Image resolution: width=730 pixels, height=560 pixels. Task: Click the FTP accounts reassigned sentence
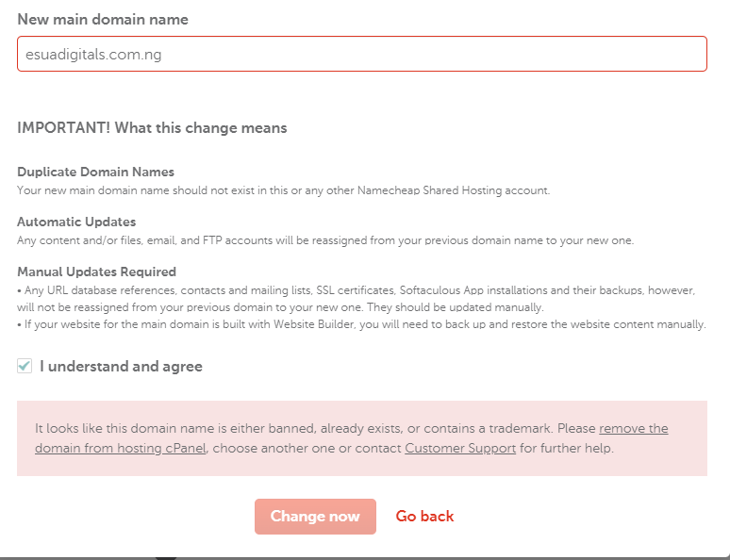325,240
